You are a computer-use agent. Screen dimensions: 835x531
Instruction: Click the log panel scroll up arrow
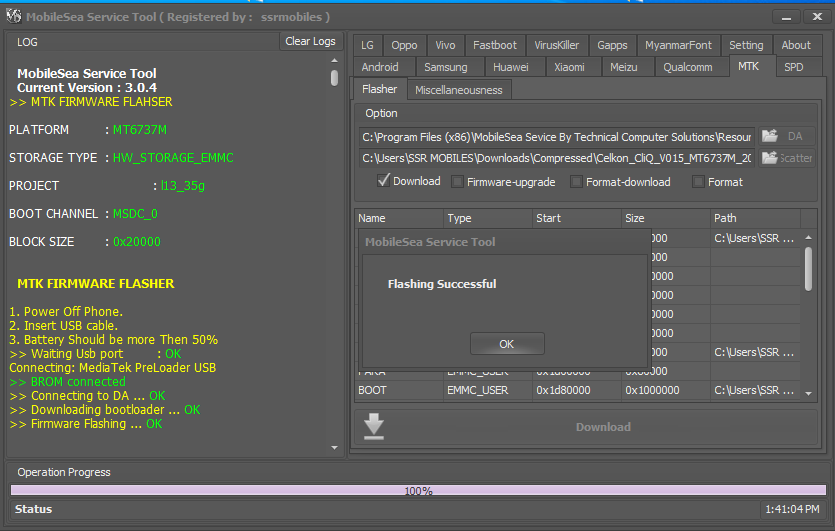click(334, 60)
